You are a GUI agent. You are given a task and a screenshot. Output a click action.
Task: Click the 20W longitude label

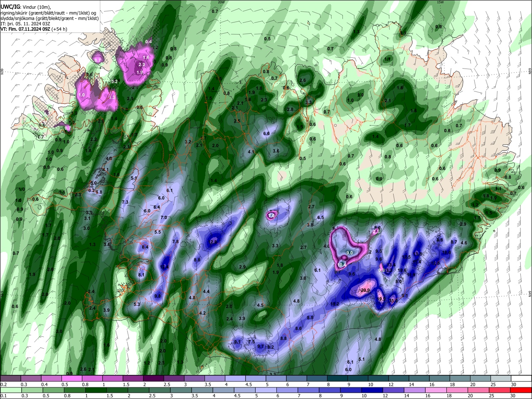click(x=221, y=2)
